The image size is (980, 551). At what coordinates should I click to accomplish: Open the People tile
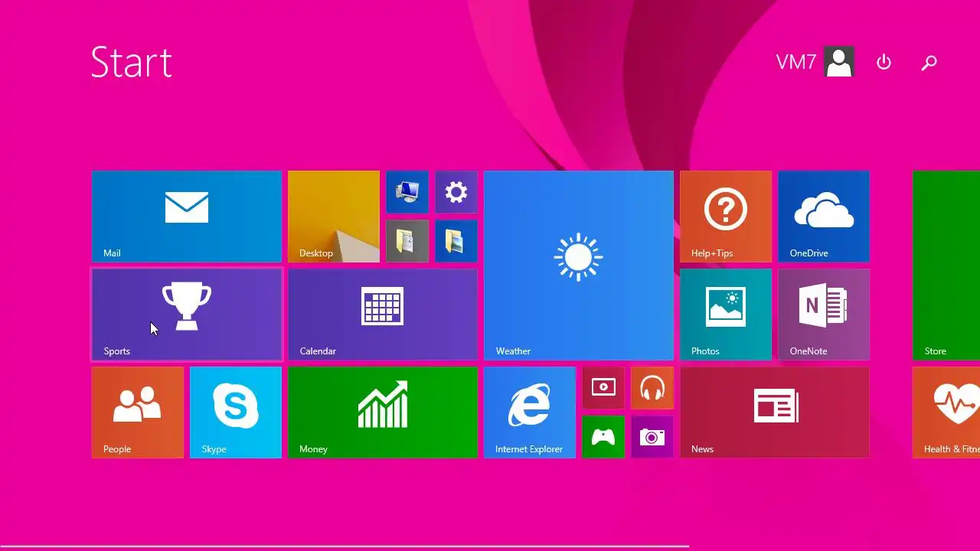[x=138, y=412]
